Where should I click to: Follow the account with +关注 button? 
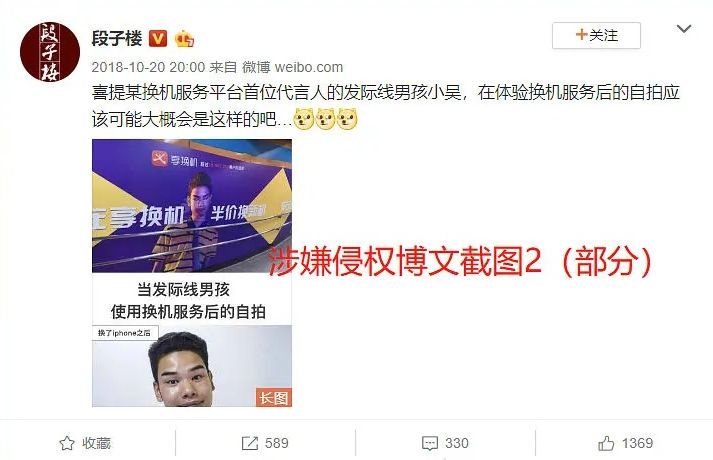pos(596,35)
